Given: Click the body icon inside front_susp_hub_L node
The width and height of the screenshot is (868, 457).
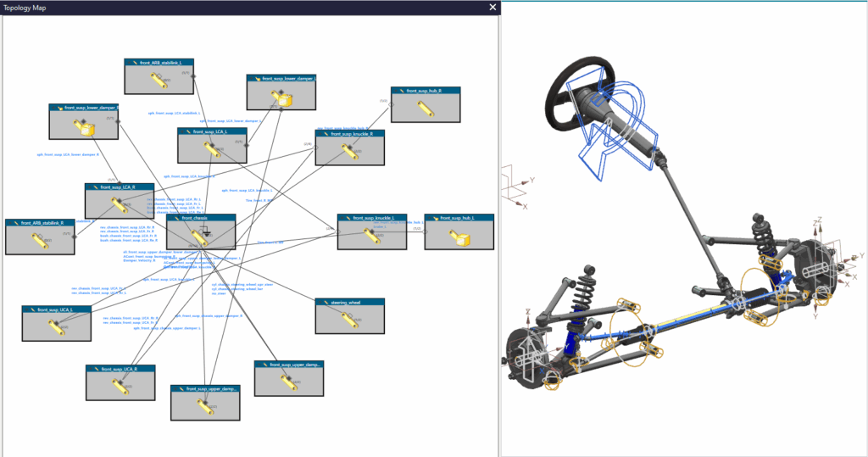Looking at the screenshot, I should [463, 238].
